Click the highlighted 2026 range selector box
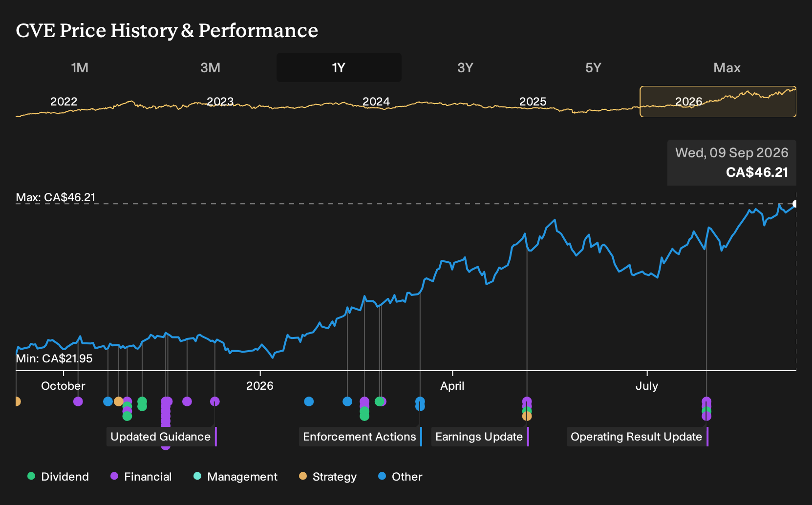 tap(718, 102)
